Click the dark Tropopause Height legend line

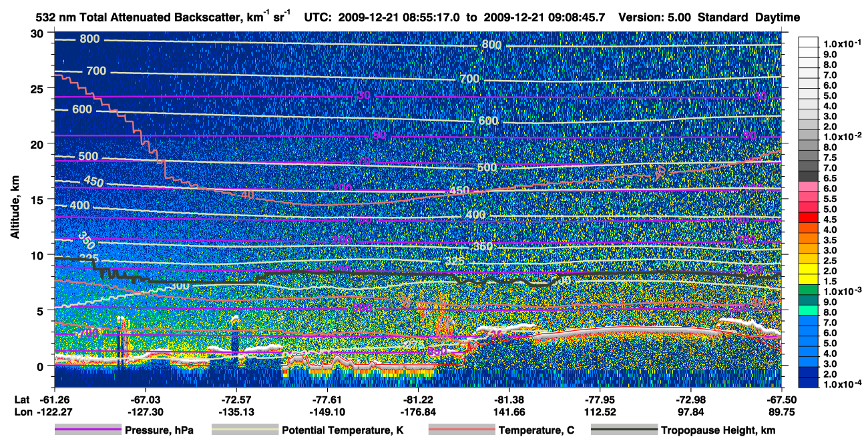(x=625, y=430)
